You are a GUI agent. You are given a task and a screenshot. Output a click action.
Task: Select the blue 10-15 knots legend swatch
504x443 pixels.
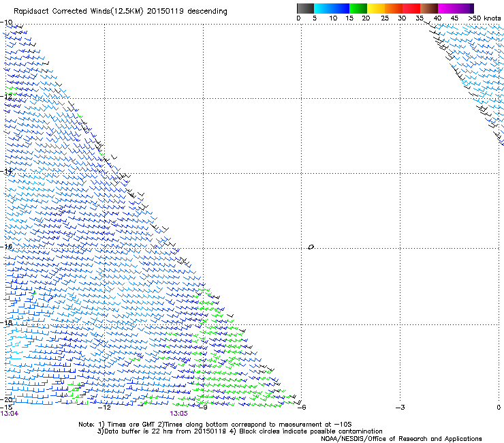click(x=341, y=8)
